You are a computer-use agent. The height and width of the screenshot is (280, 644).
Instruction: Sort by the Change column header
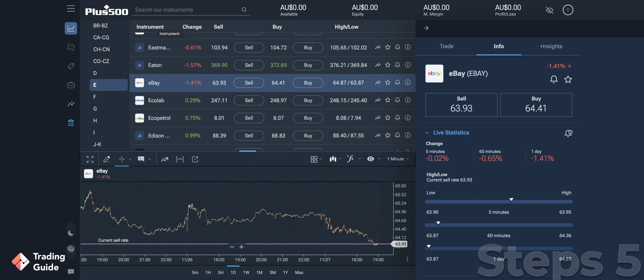(192, 27)
